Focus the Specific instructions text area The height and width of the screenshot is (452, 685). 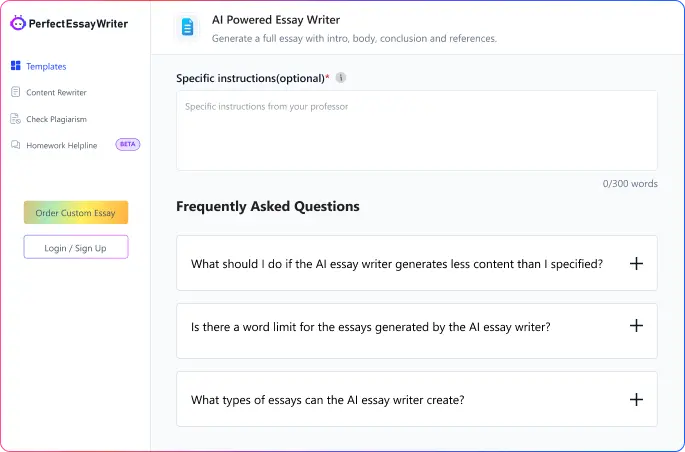tap(416, 130)
